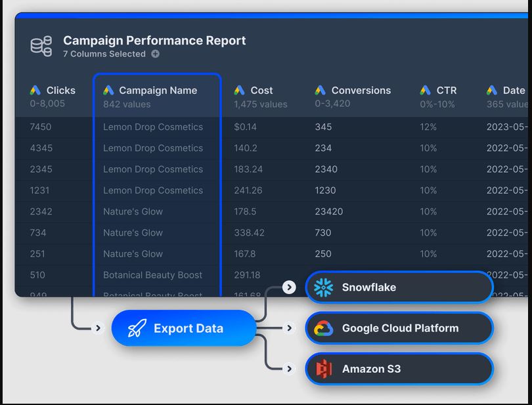Click the clicks cell 510
Screen dimensions: 532x405
(x=37, y=275)
